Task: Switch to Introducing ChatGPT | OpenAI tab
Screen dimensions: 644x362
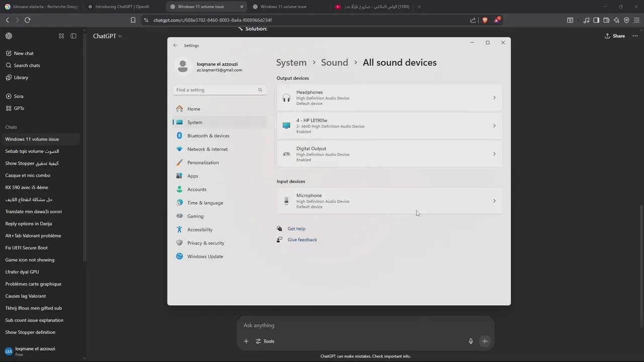Action: pyautogui.click(x=123, y=7)
